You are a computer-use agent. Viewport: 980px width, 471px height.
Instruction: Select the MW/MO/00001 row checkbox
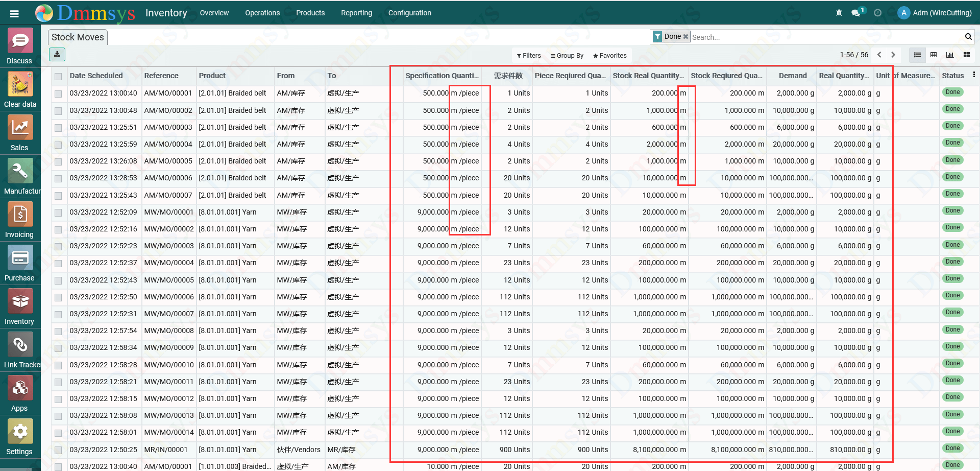coord(58,213)
